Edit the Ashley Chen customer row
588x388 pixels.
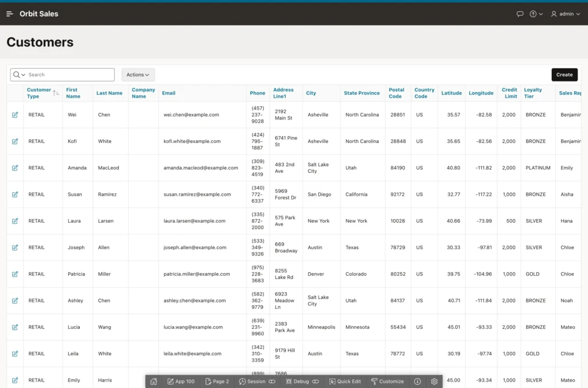15,301
